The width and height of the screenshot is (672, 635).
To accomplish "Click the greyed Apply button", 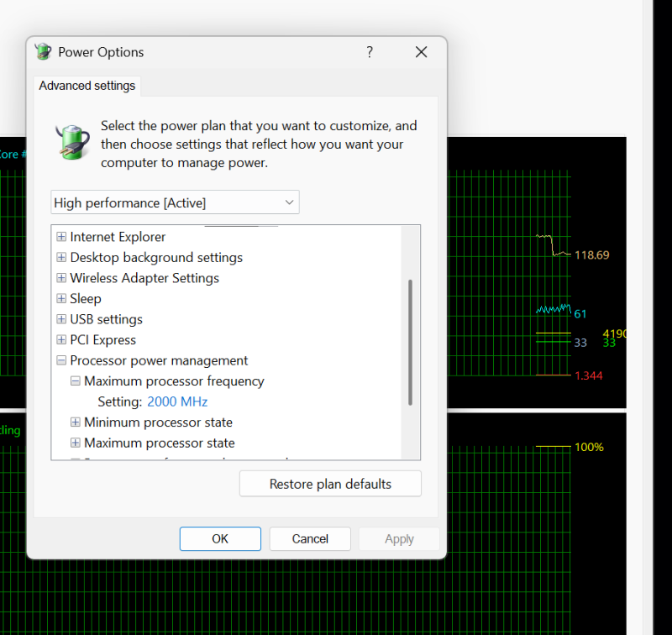I will coord(399,538).
